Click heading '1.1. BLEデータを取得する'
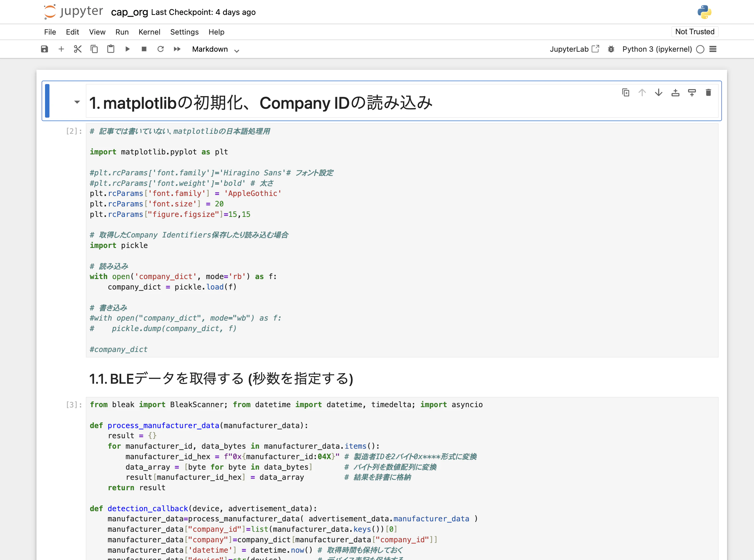 click(221, 379)
